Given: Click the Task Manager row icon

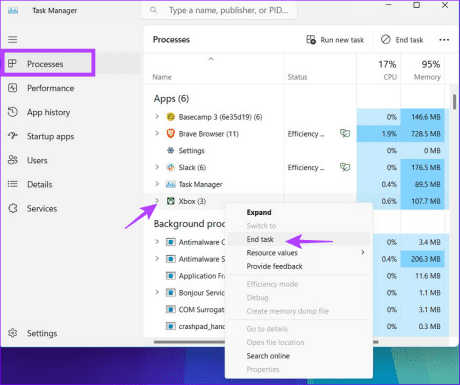Looking at the screenshot, I should 171,184.
